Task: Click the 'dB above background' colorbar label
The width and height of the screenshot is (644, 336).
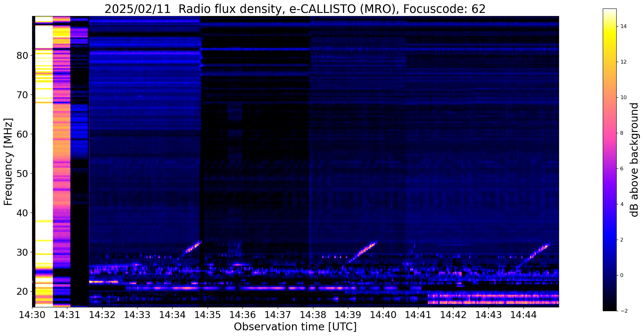Action: (x=635, y=160)
